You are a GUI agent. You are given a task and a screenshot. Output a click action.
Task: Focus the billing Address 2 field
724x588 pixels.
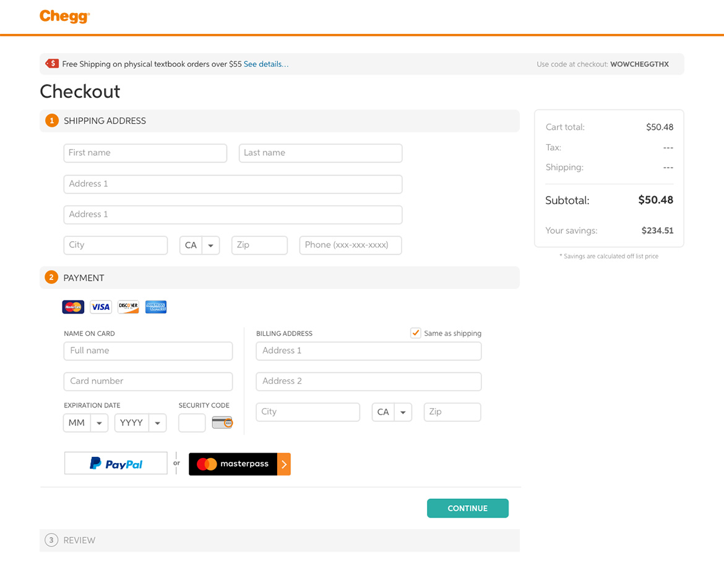(368, 381)
